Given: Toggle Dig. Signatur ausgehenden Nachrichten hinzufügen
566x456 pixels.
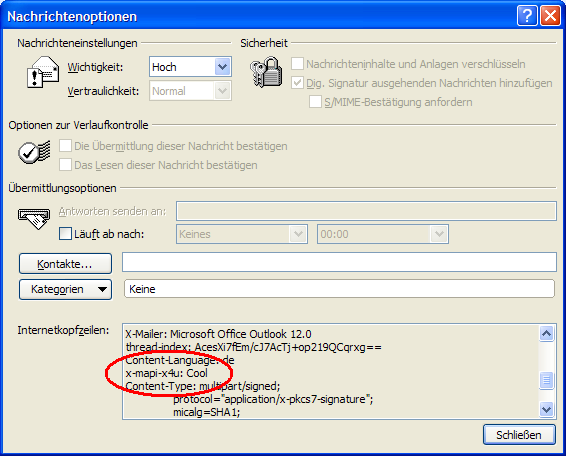Looking at the screenshot, I should point(297,83).
